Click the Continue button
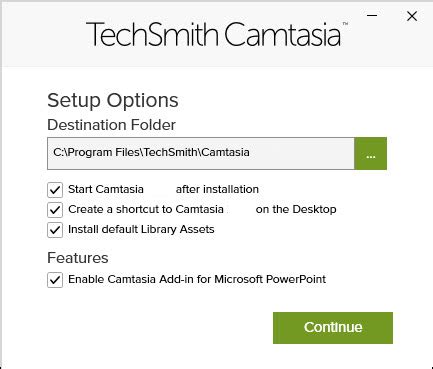 (333, 328)
